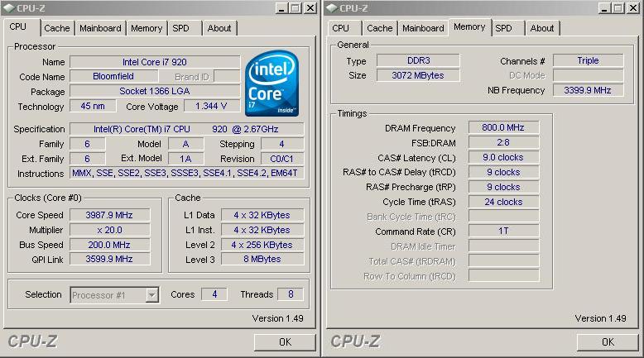
Task: Open About tab in right window
Action: click(542, 28)
